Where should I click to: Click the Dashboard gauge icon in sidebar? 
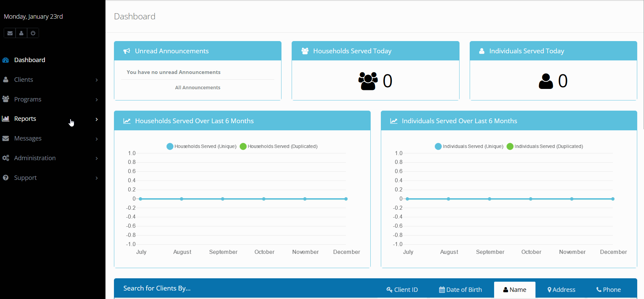click(x=6, y=60)
